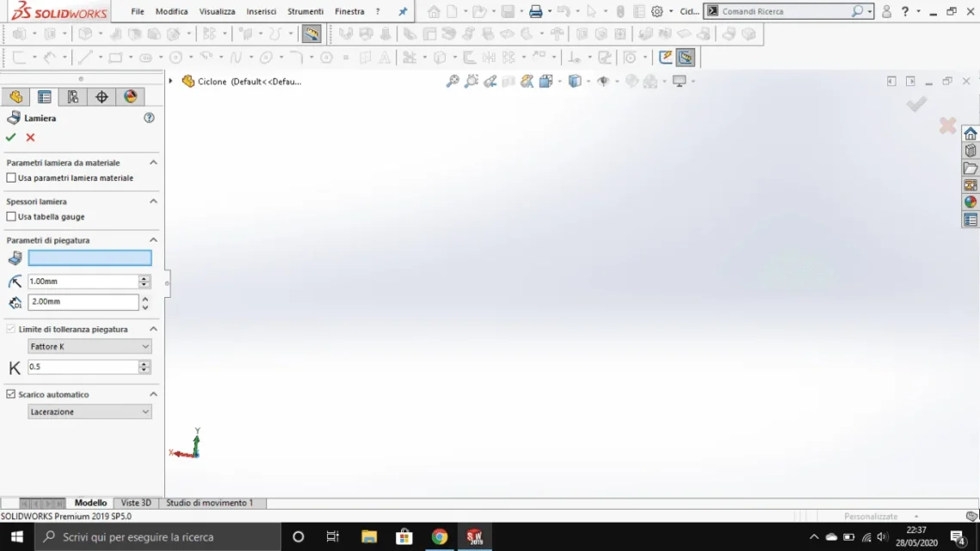Click the 1.00mm bend radius field

(83, 282)
